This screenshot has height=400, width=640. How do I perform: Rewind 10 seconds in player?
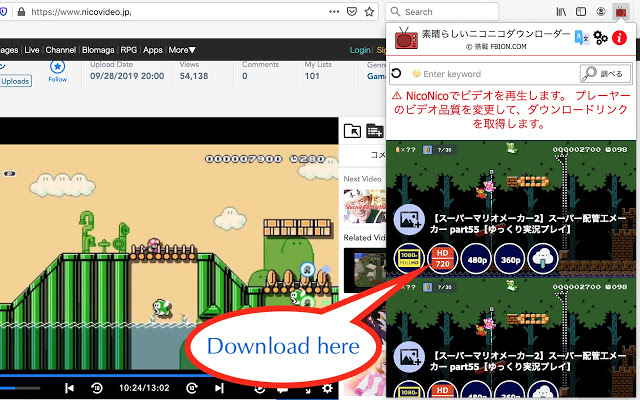(97, 388)
